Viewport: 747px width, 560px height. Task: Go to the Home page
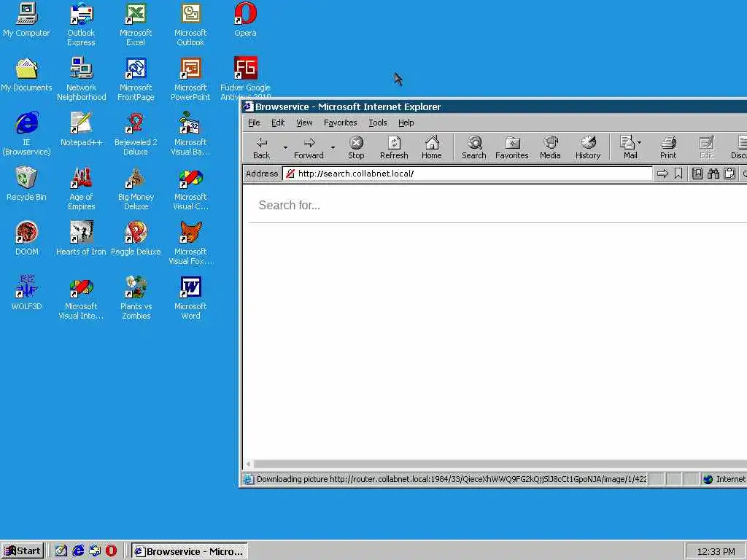coord(432,147)
